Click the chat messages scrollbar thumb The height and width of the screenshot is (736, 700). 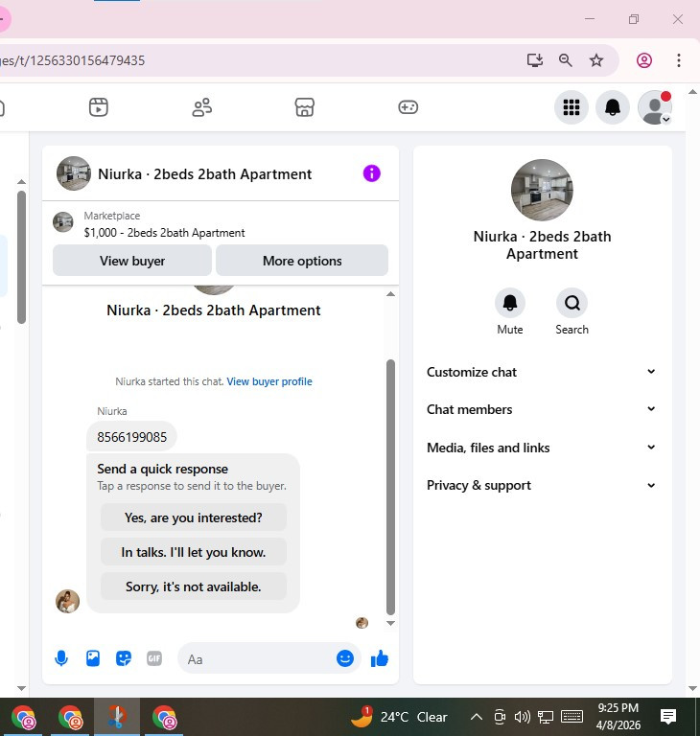point(390,487)
